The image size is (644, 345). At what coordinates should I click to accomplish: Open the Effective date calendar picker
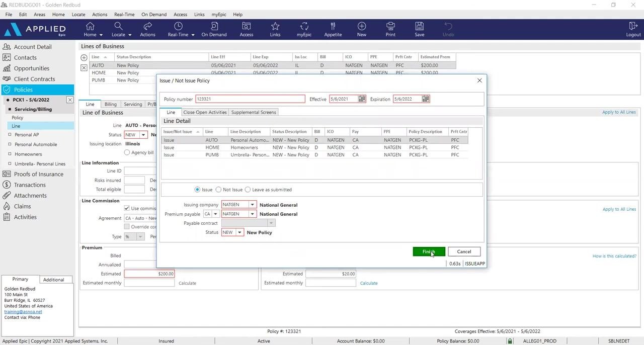pyautogui.click(x=362, y=99)
